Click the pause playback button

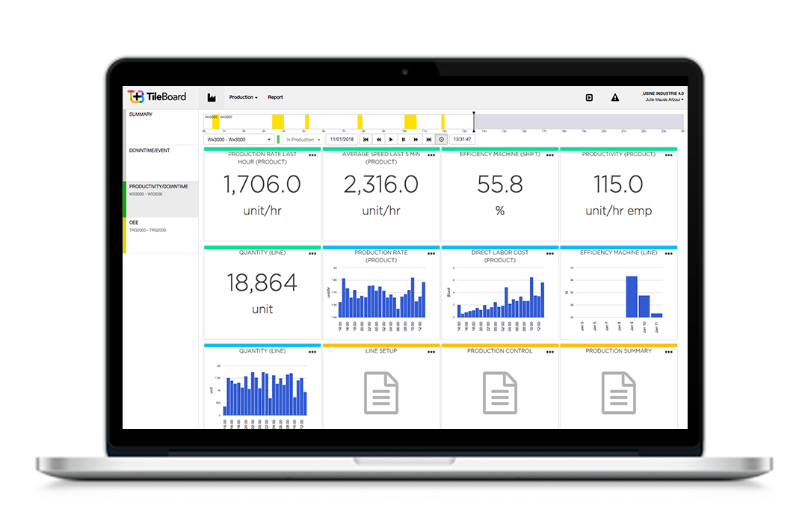pos(404,140)
